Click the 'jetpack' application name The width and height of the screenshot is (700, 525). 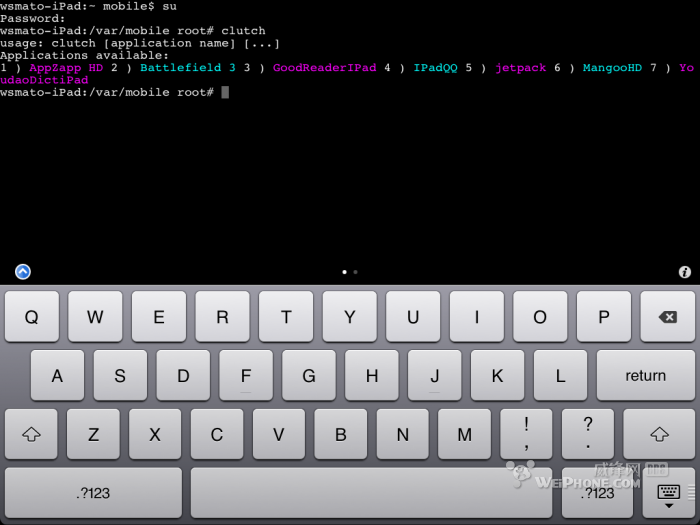click(521, 68)
